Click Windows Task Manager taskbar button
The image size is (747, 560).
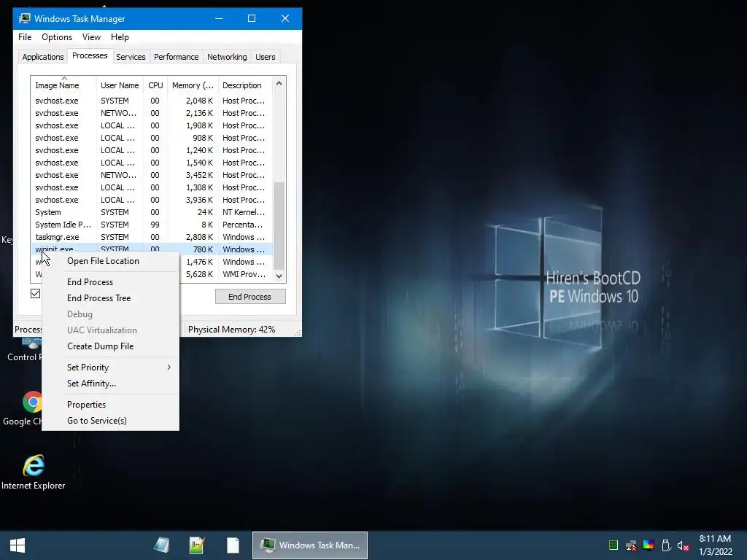point(309,545)
